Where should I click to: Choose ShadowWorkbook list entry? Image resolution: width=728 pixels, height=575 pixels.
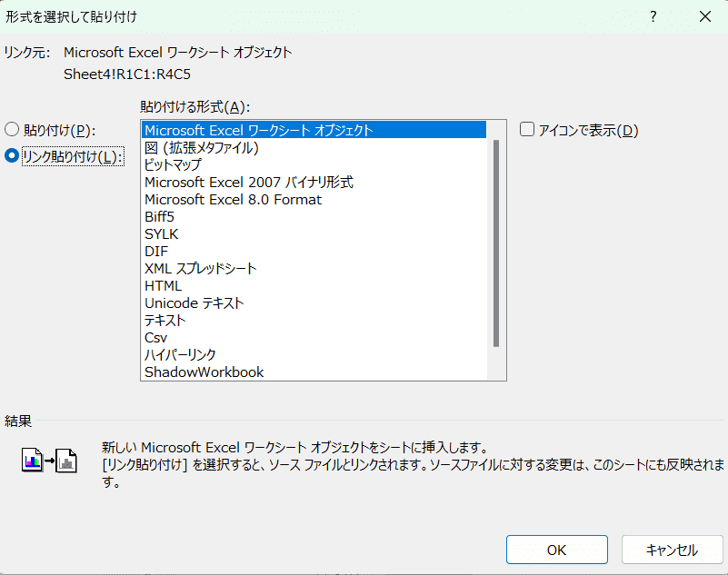click(x=204, y=372)
